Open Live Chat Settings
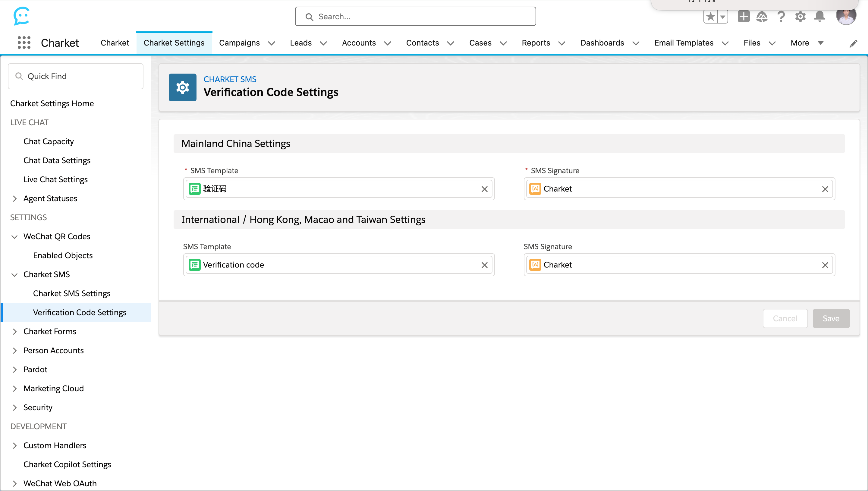This screenshot has width=868, height=491. [55, 179]
